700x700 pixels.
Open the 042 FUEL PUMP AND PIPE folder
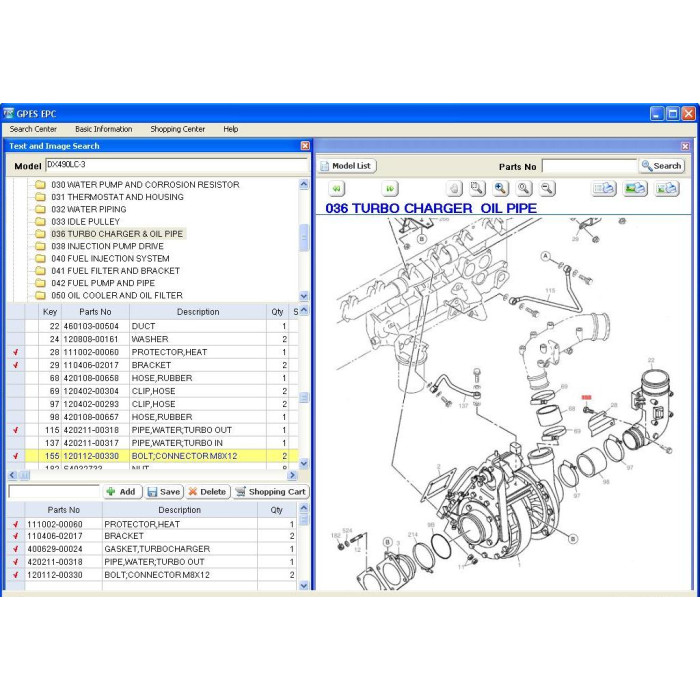pos(103,283)
